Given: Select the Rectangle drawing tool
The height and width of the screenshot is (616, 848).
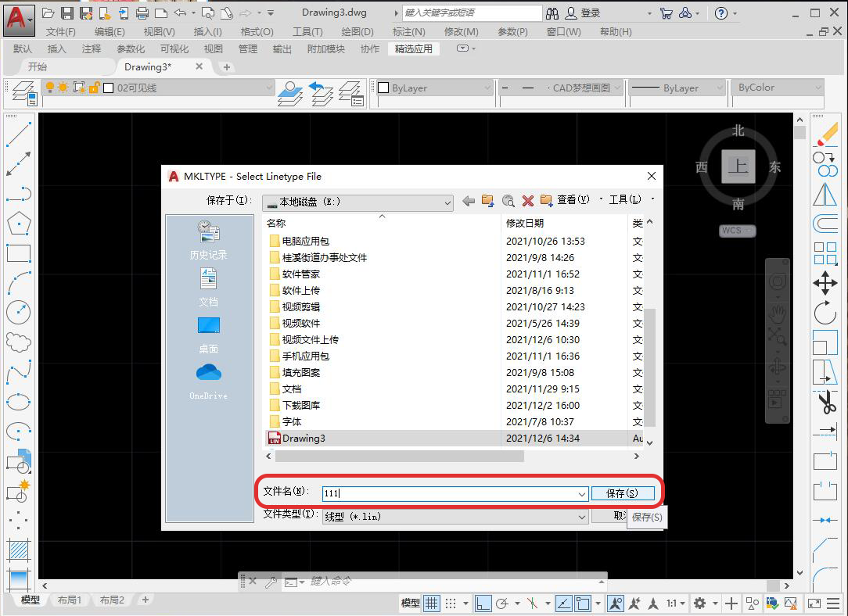Looking at the screenshot, I should point(19,252).
